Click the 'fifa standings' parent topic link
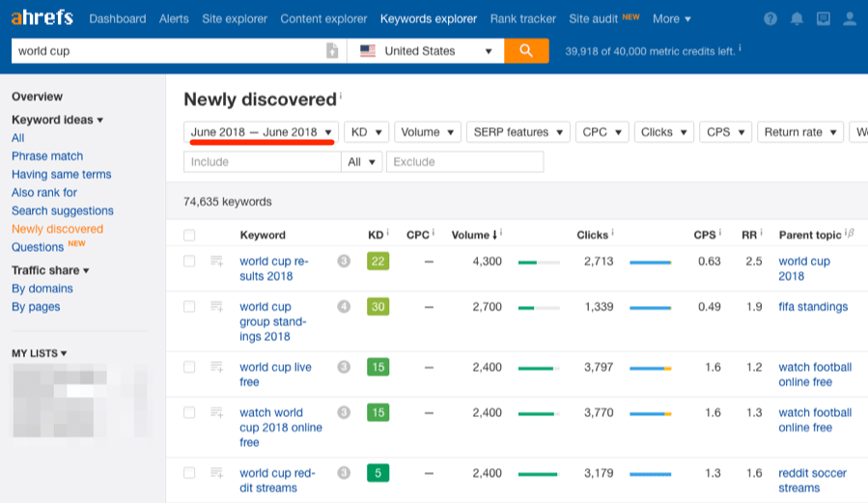This screenshot has width=868, height=503. pyautogui.click(x=813, y=307)
